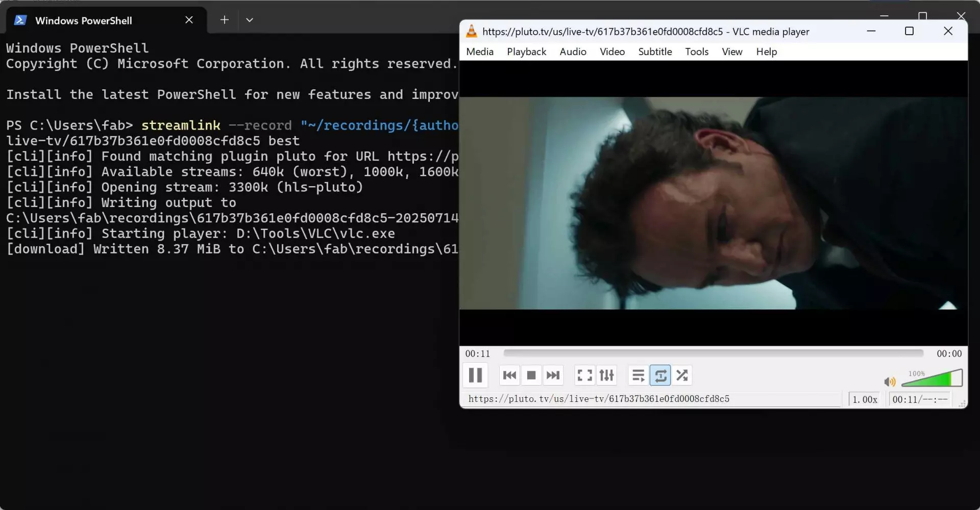This screenshot has width=980, height=510.
Task: Click the '[download] Written 8.37 MiB' line
Action: pyautogui.click(x=232, y=249)
